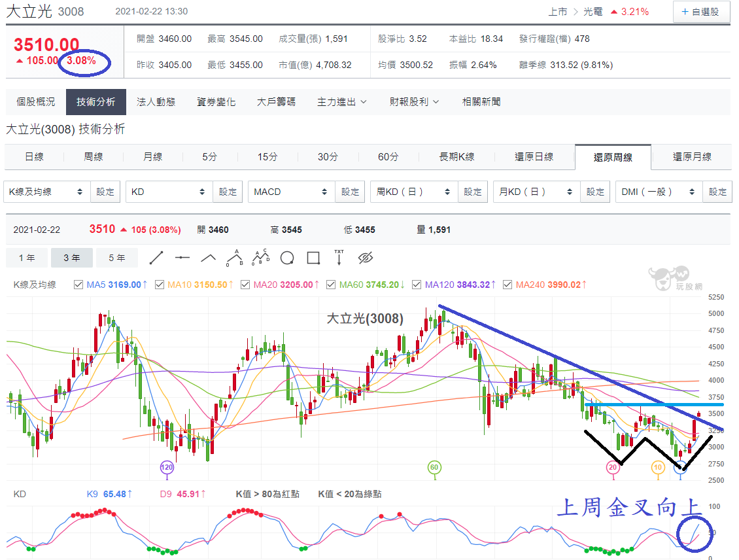Click the pink 20 moving average marker

[x=613, y=468]
